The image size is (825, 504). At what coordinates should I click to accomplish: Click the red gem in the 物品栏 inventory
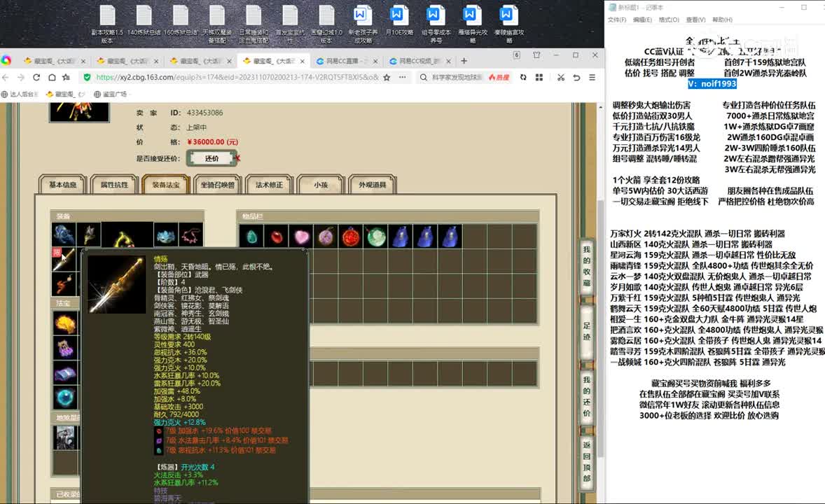click(276, 237)
